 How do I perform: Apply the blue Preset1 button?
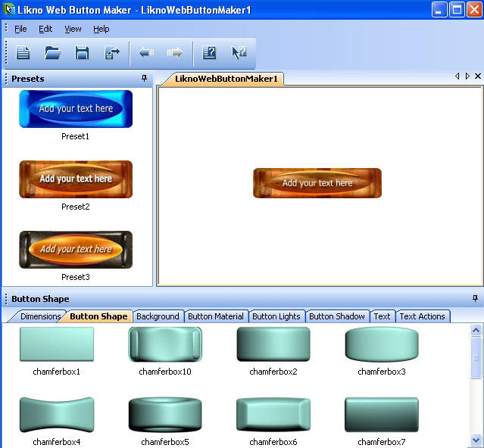76,109
